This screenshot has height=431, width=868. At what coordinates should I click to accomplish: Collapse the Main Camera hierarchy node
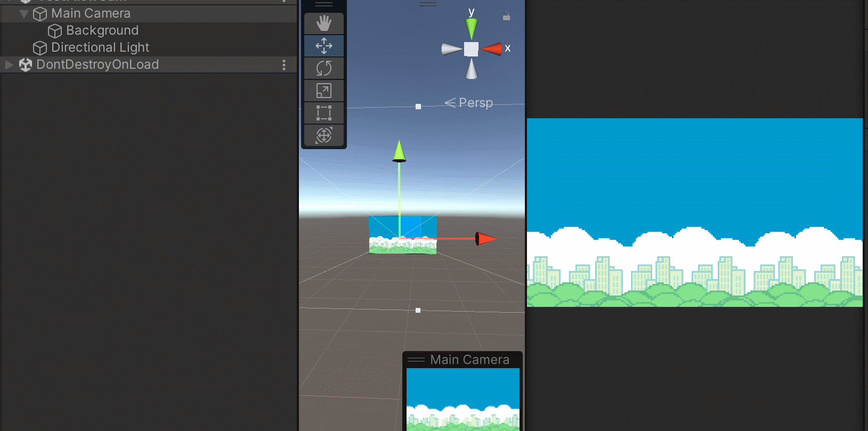tap(24, 13)
